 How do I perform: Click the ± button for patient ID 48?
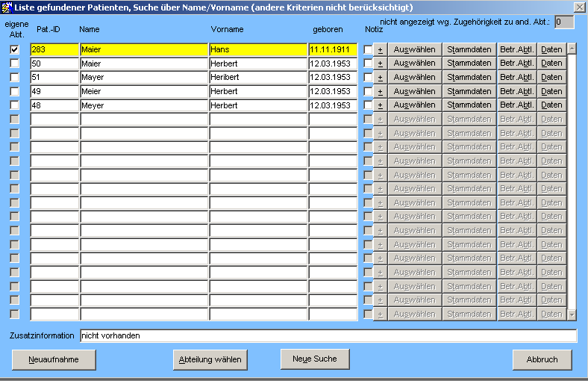coord(380,105)
